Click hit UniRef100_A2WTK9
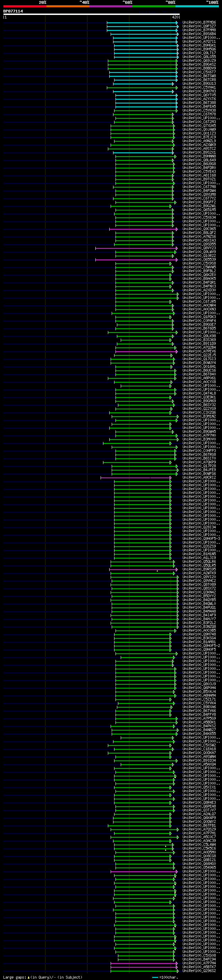Viewport: 222px width, 980px height. (x=199, y=573)
